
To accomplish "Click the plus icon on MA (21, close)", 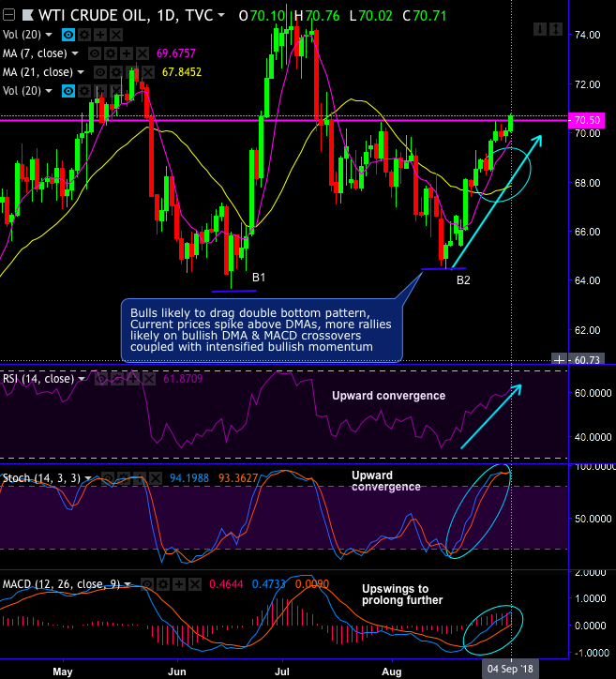I will [x=132, y=72].
